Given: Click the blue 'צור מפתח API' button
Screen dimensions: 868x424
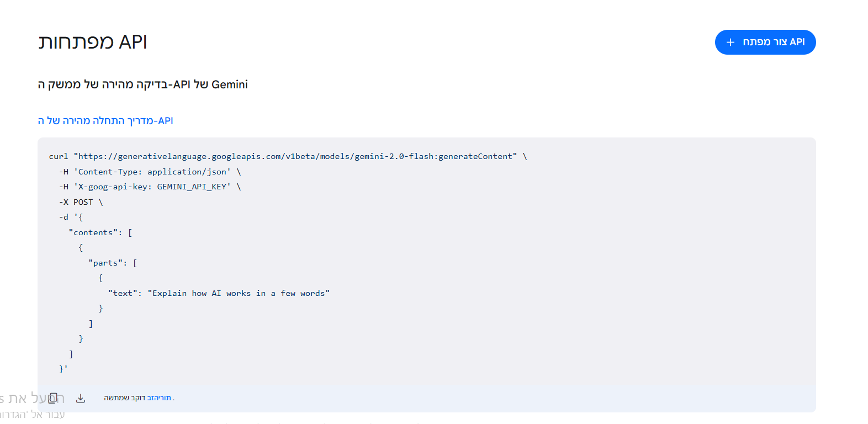Looking at the screenshot, I should click(765, 43).
